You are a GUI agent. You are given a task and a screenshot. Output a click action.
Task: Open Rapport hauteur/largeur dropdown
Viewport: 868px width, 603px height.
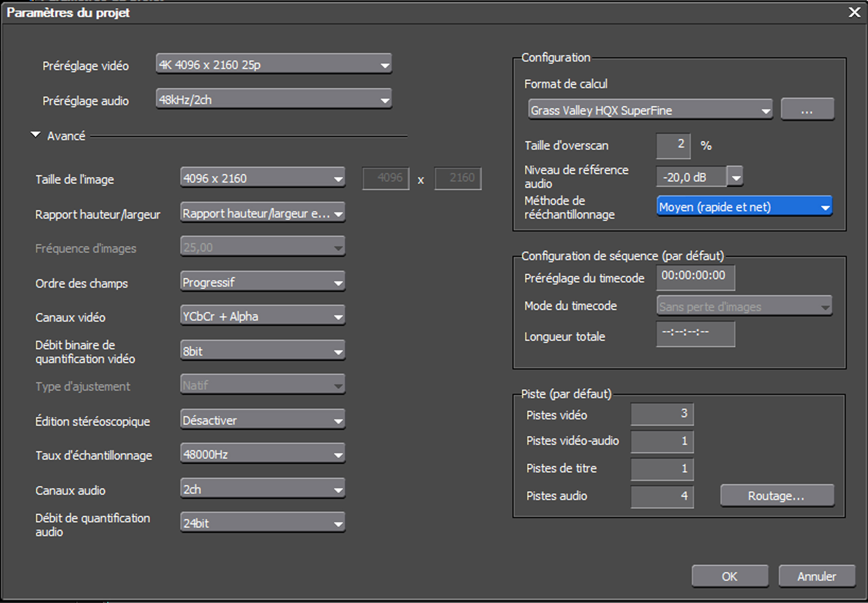click(x=263, y=213)
